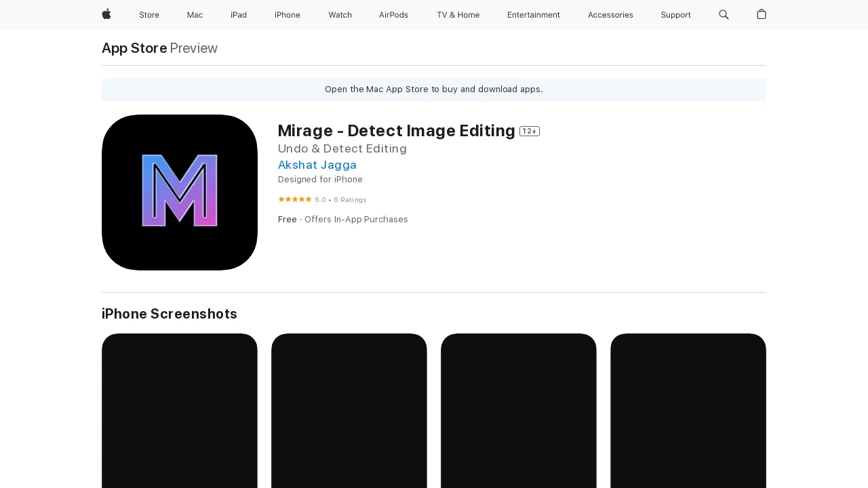Click the App Store Preview link

click(134, 48)
